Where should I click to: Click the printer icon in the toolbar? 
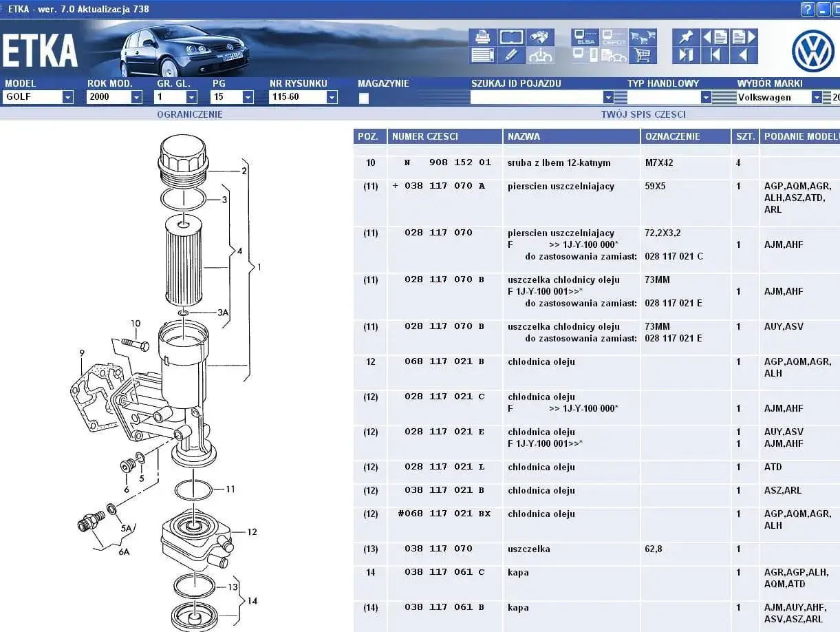point(483,37)
